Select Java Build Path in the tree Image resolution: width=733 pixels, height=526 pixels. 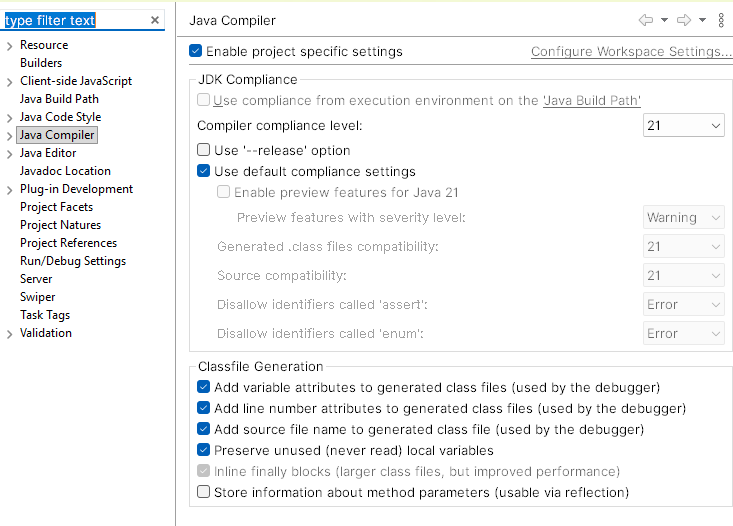[x=59, y=99]
